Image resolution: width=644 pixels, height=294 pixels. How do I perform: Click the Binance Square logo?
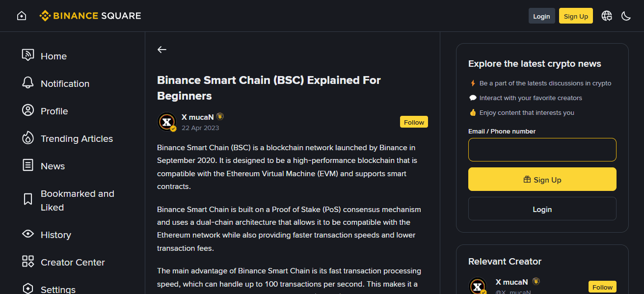pos(90,16)
